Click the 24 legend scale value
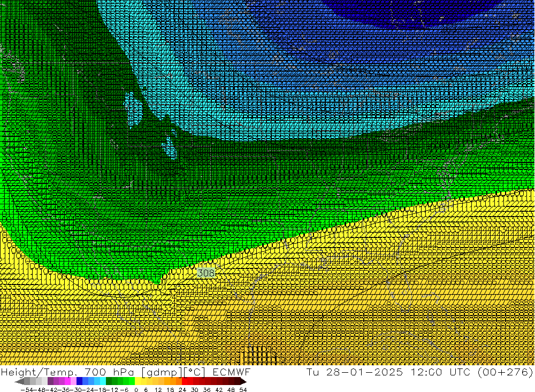Screen dimensions: 535x392 coord(182,390)
